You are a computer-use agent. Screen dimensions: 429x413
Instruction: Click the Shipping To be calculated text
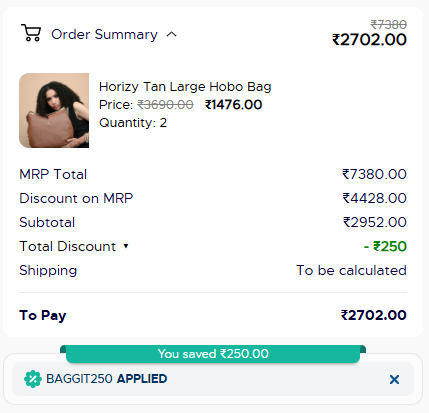coord(351,270)
